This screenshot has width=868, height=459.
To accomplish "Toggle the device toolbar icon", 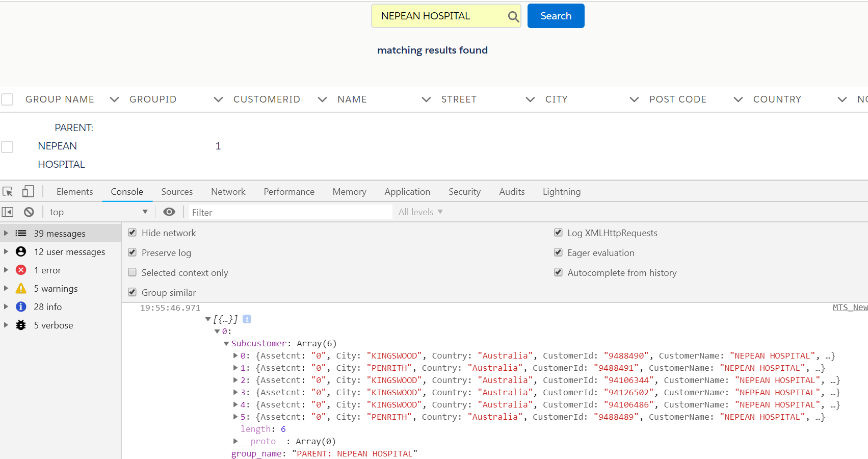I will tap(28, 192).
